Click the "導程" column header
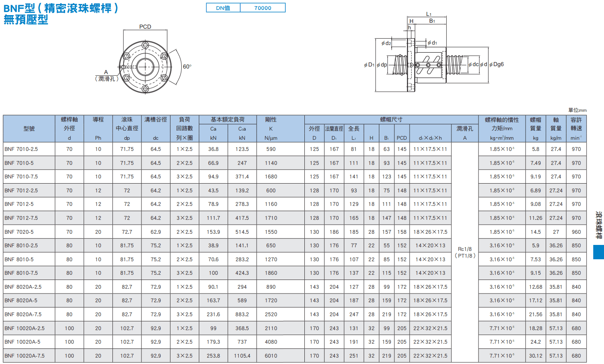The height and width of the screenshot is (364, 604). 98,129
